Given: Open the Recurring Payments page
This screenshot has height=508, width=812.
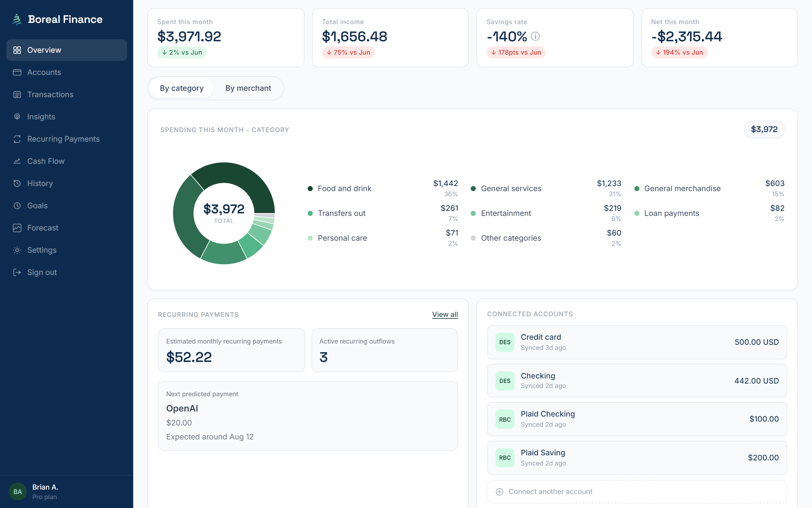Looking at the screenshot, I should tap(66, 139).
